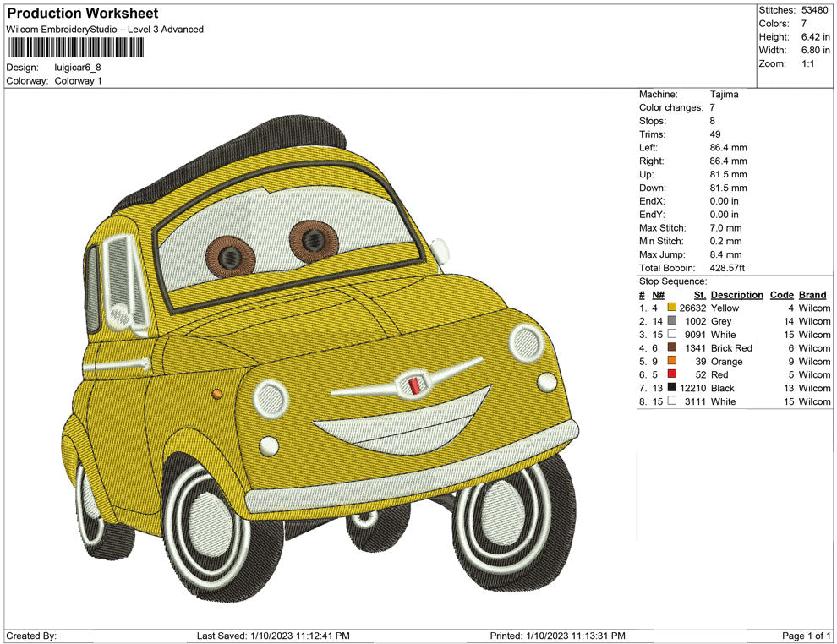Click 'Printed: 1/10/2023 11:13:31 PM'
Viewport: 837px width, 644px height.
point(557,636)
